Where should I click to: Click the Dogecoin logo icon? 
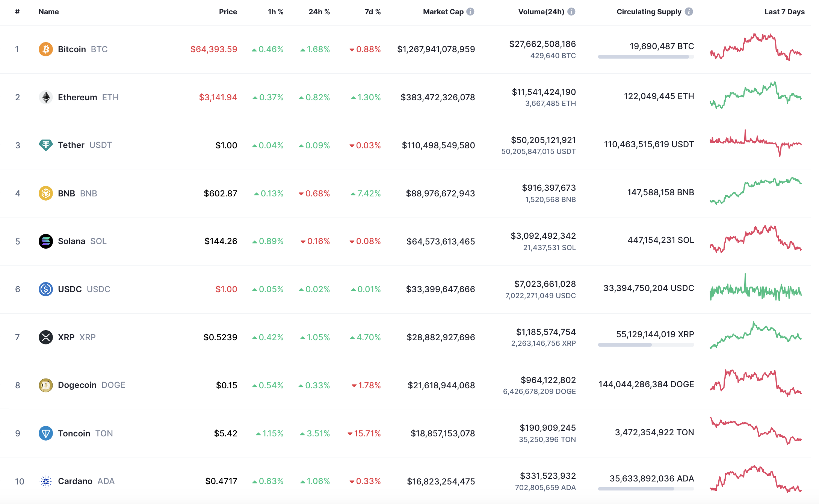45,385
